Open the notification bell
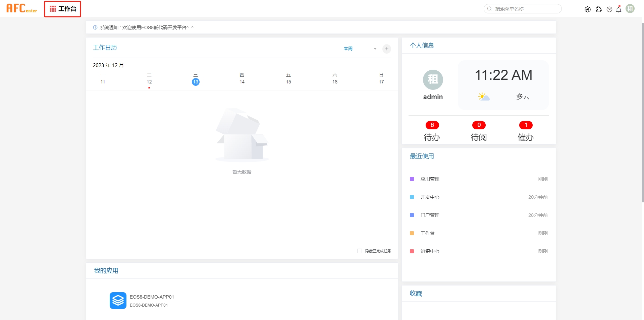This screenshot has height=320, width=644. tap(619, 9)
